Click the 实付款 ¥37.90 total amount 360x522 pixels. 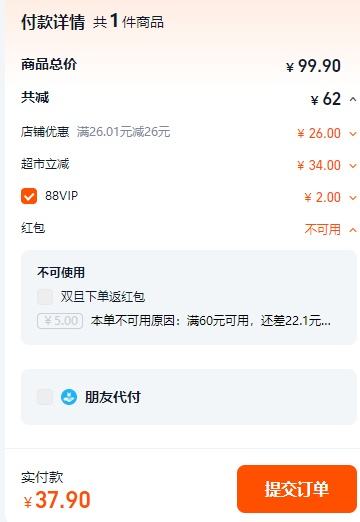click(57, 500)
